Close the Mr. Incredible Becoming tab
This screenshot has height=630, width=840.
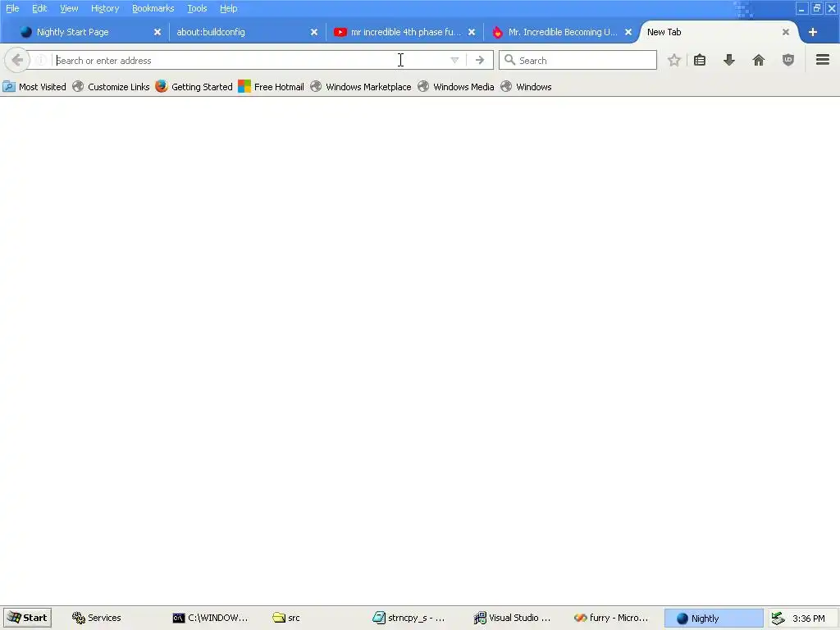(x=628, y=32)
